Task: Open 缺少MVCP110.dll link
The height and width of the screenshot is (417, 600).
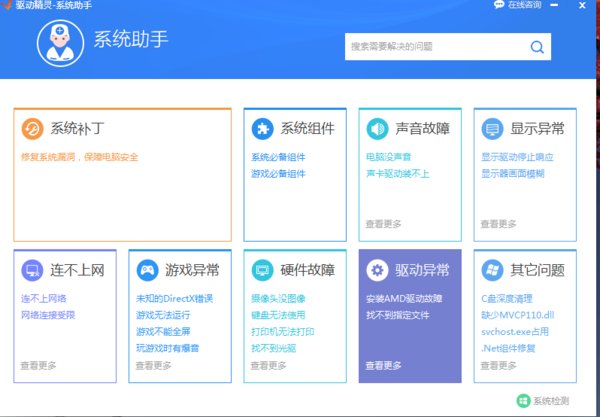Action: point(518,315)
